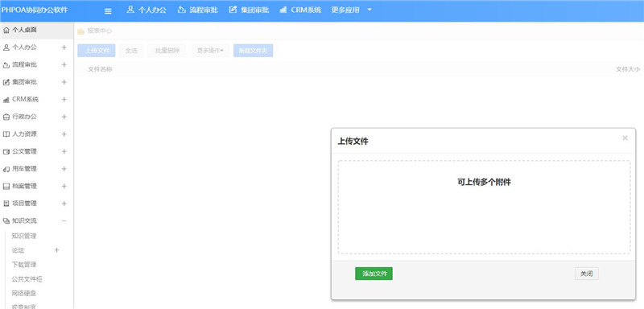The image size is (644, 309).
Task: Click the folder icon beside 报表中心
Action: point(81,31)
